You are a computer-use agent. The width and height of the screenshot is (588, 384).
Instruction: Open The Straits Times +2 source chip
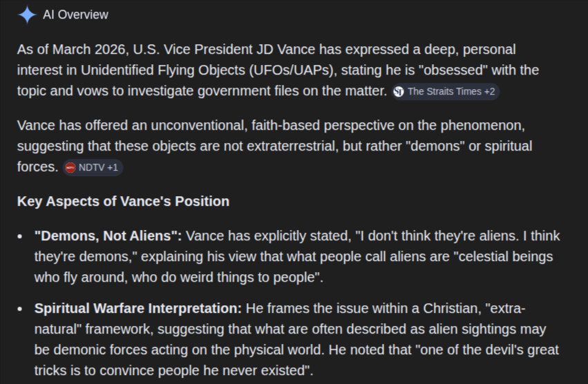coord(446,91)
